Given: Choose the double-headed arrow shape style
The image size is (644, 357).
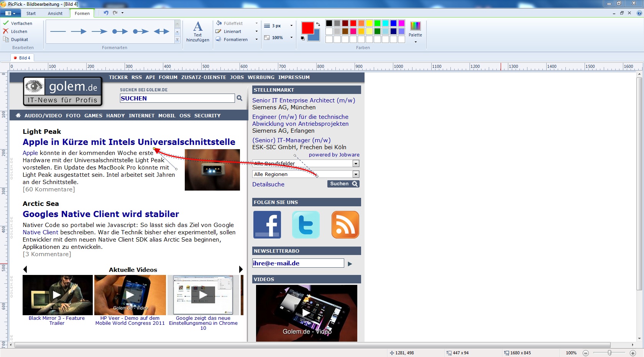Looking at the screenshot, I should tap(161, 31).
